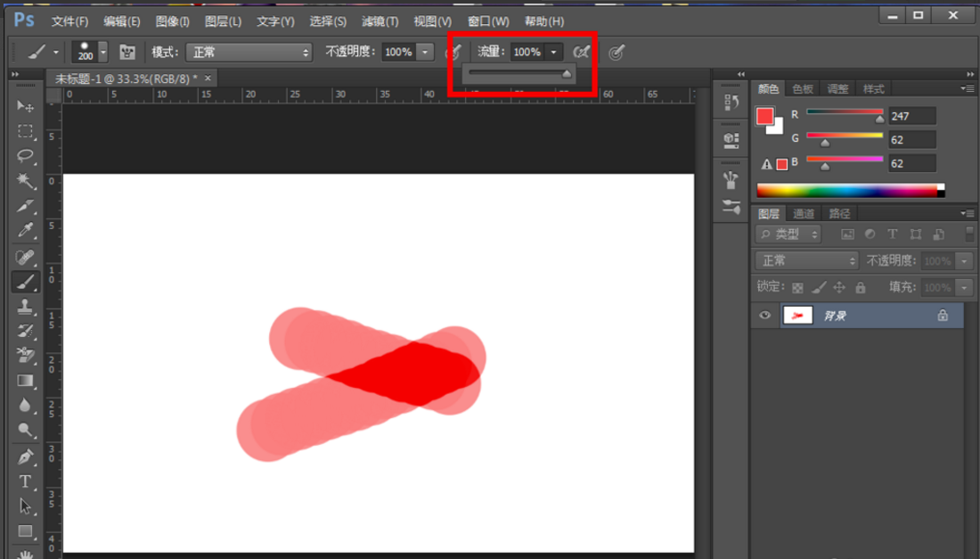Viewport: 980px width, 559px height.
Task: Select the Lasso tool
Action: click(25, 156)
